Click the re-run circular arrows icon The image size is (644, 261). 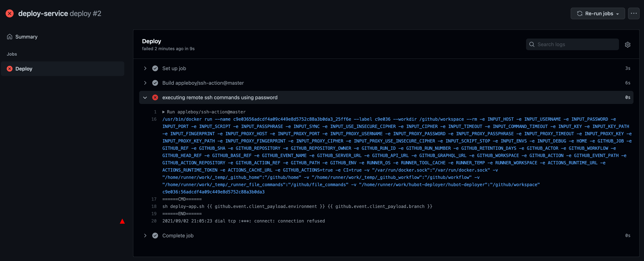pyautogui.click(x=580, y=13)
